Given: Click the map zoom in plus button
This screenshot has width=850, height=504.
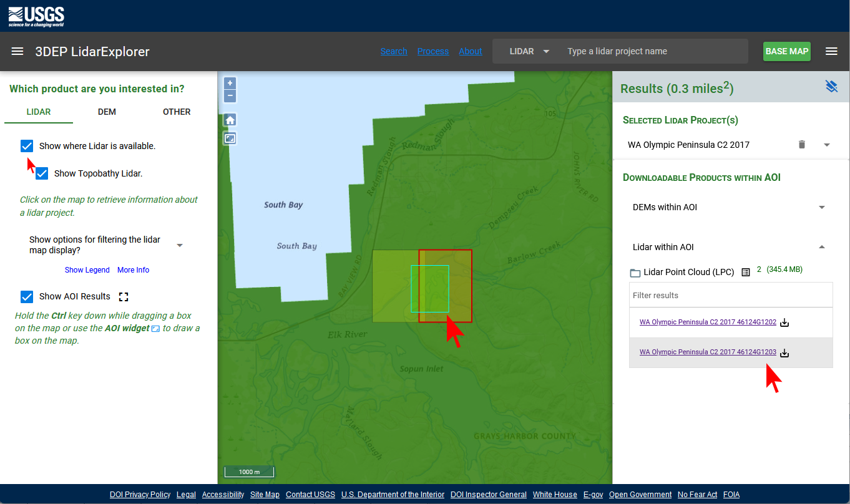Looking at the screenshot, I should (x=230, y=83).
